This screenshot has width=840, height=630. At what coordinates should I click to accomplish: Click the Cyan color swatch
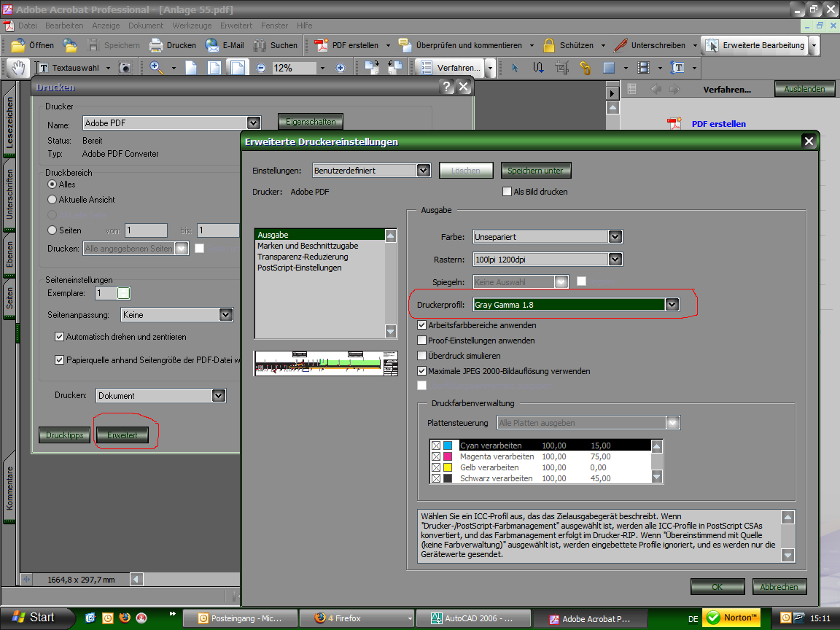pyautogui.click(x=448, y=446)
